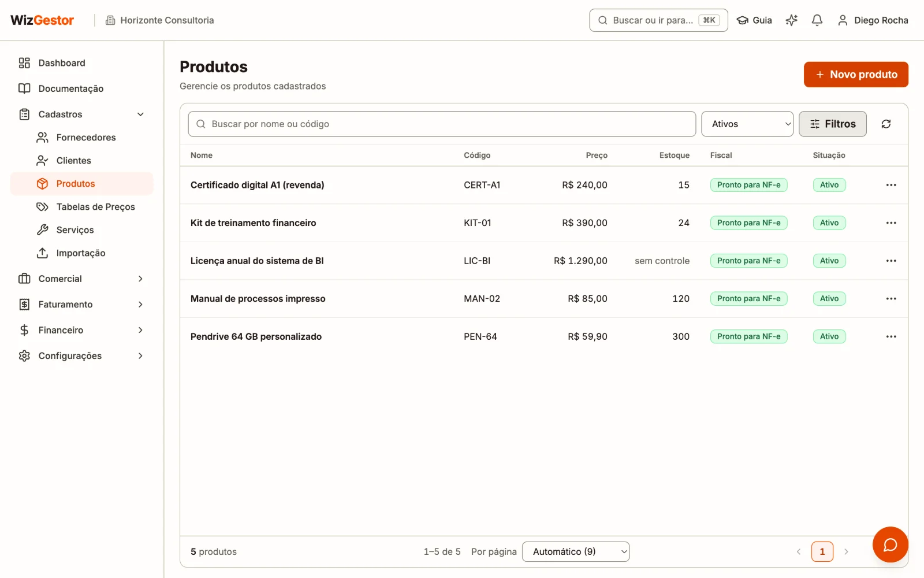Click the refresh list icon

pos(886,124)
